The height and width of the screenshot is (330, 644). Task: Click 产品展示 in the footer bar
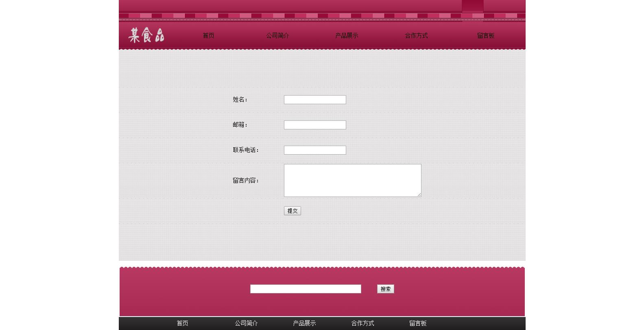click(x=304, y=323)
